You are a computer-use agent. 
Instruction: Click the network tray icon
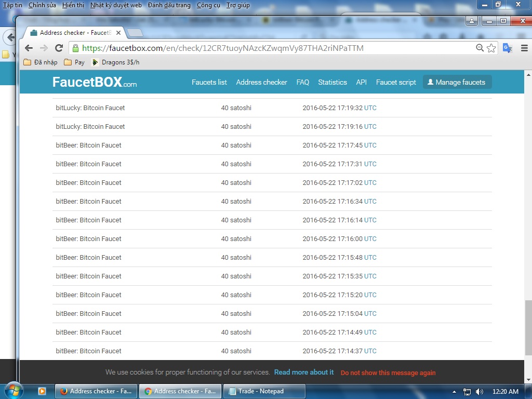tap(467, 392)
